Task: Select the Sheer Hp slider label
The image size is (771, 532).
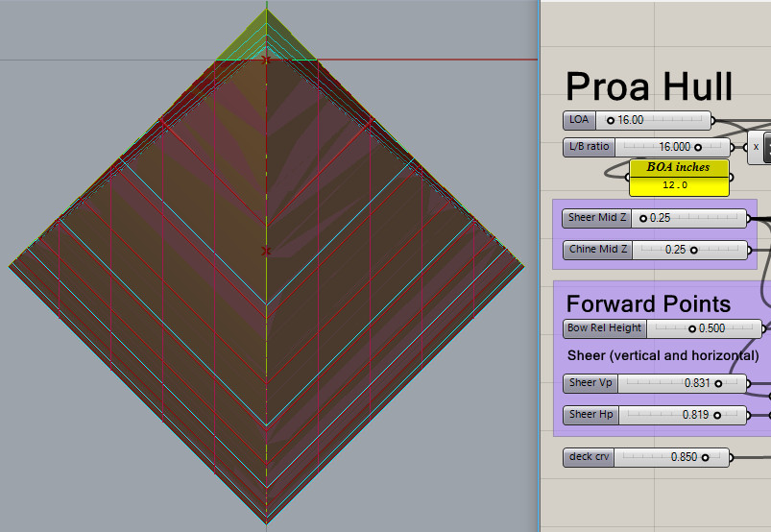Action: [x=591, y=415]
